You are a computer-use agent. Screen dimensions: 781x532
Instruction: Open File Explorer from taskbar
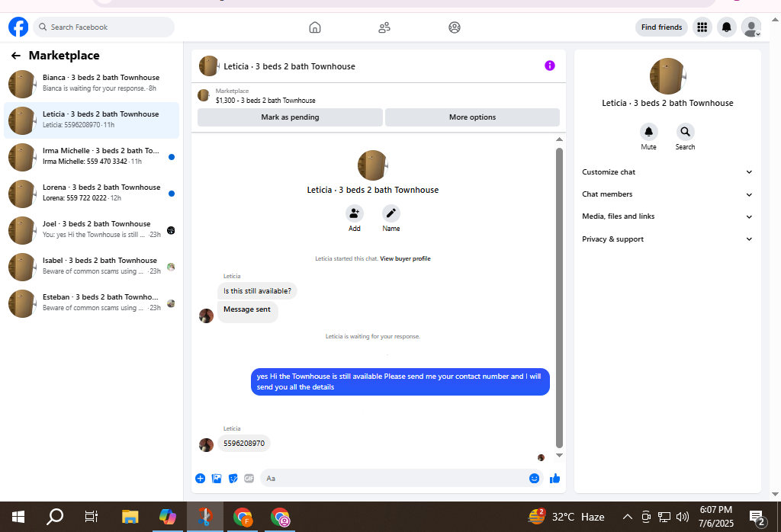point(130,517)
